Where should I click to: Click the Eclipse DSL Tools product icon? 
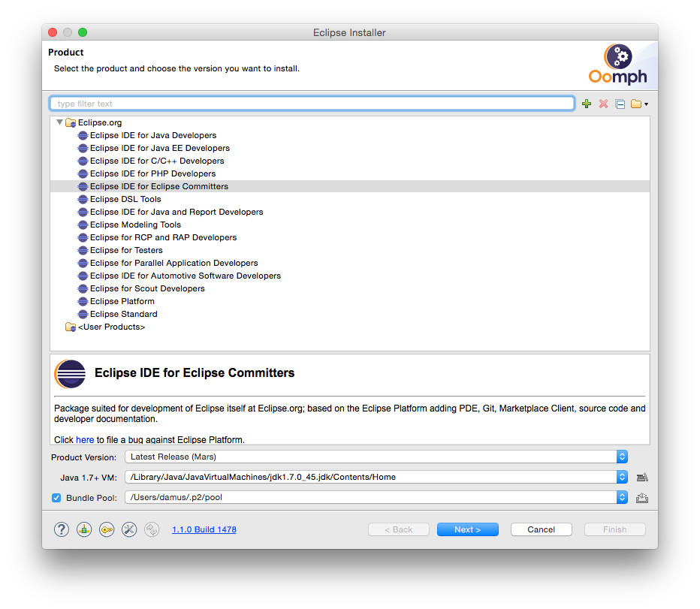[83, 199]
